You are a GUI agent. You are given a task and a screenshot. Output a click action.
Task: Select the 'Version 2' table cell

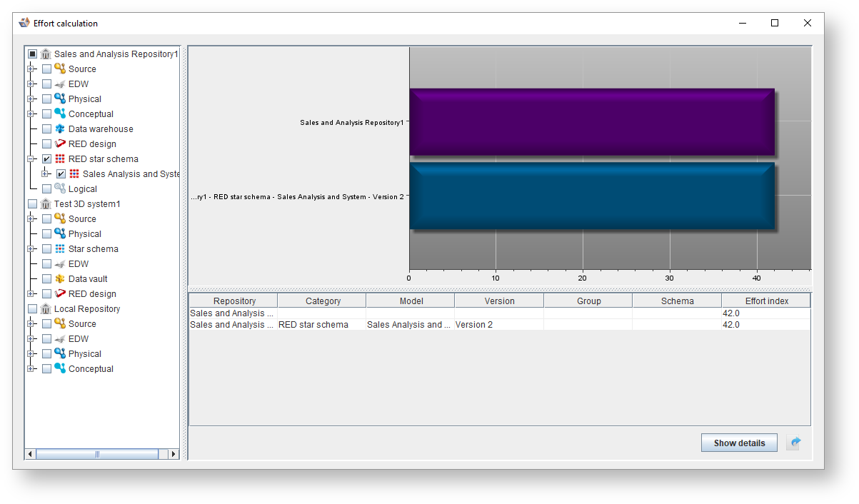(499, 325)
